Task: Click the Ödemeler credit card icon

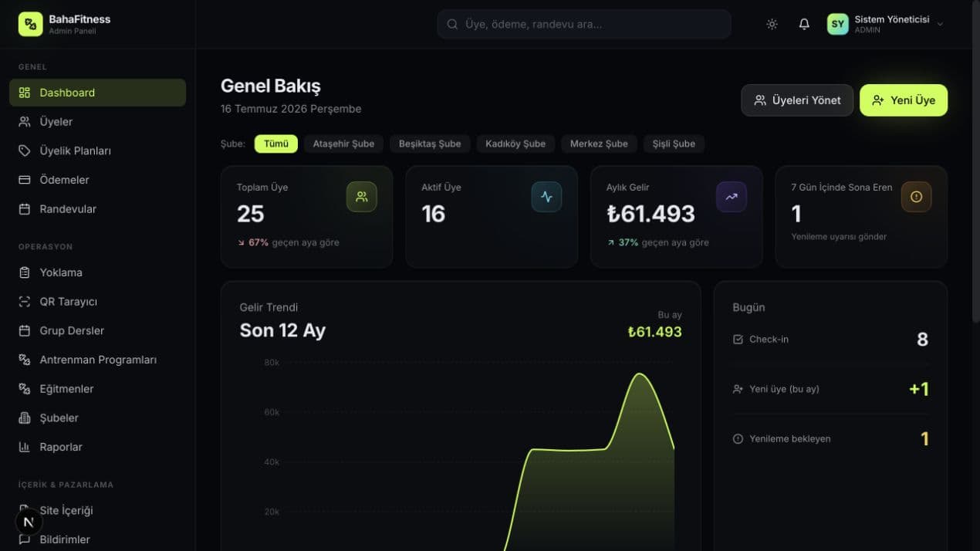Action: tap(25, 180)
